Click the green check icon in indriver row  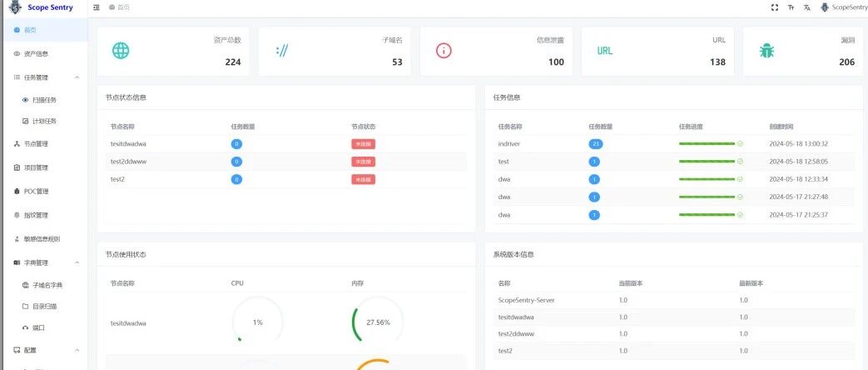740,143
